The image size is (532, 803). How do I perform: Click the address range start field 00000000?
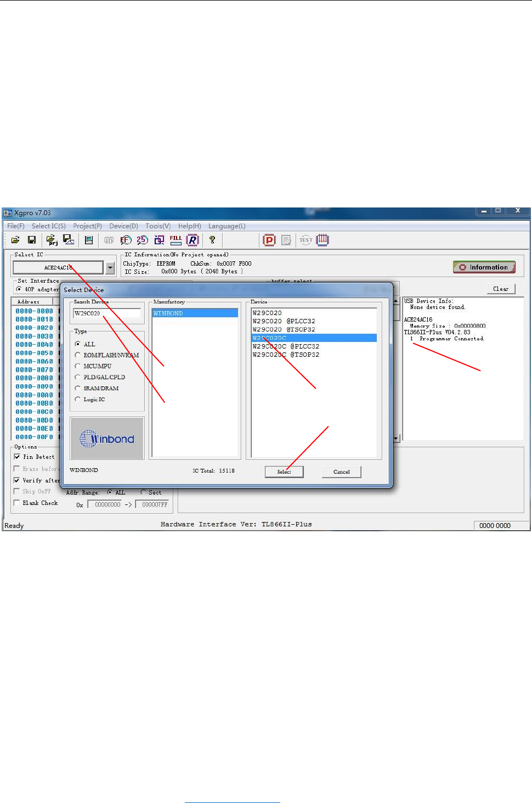[x=105, y=504]
